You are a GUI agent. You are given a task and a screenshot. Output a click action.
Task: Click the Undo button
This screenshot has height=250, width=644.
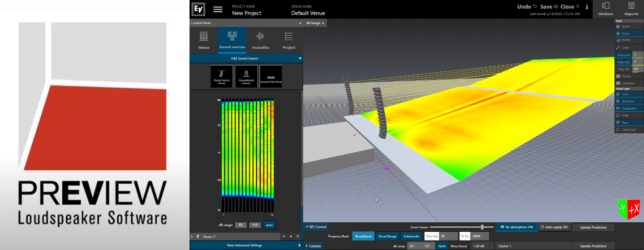tap(527, 7)
